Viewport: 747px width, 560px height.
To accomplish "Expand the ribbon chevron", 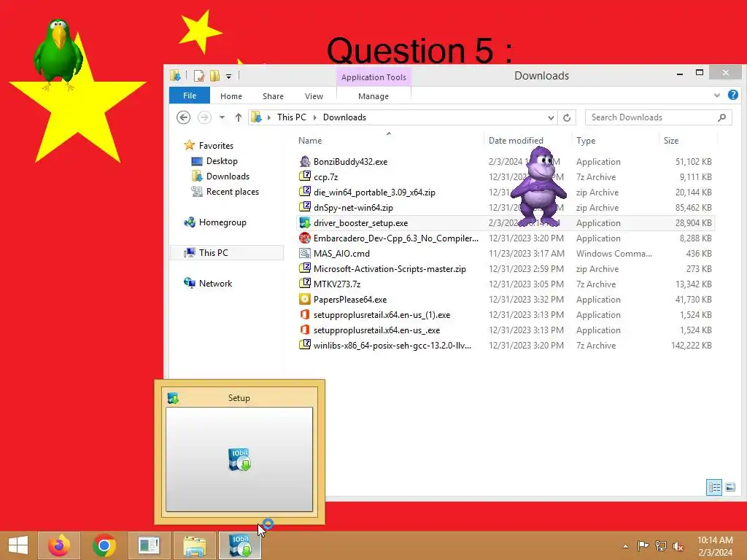I will [x=716, y=96].
